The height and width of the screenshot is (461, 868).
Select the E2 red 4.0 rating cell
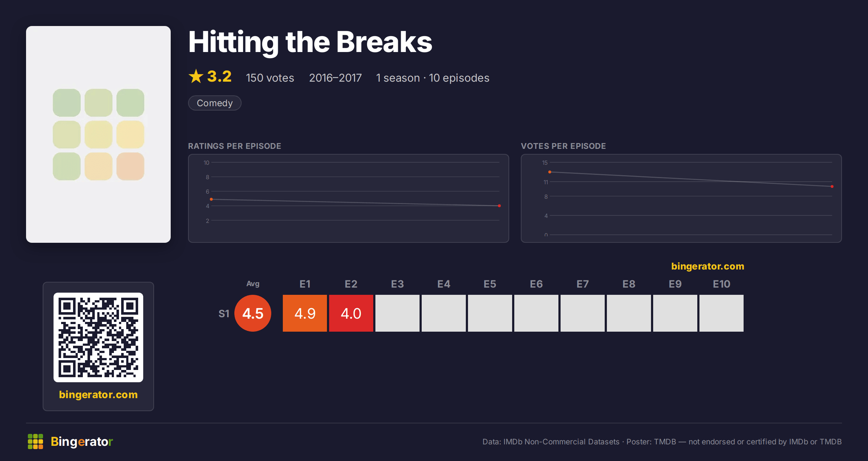(351, 313)
